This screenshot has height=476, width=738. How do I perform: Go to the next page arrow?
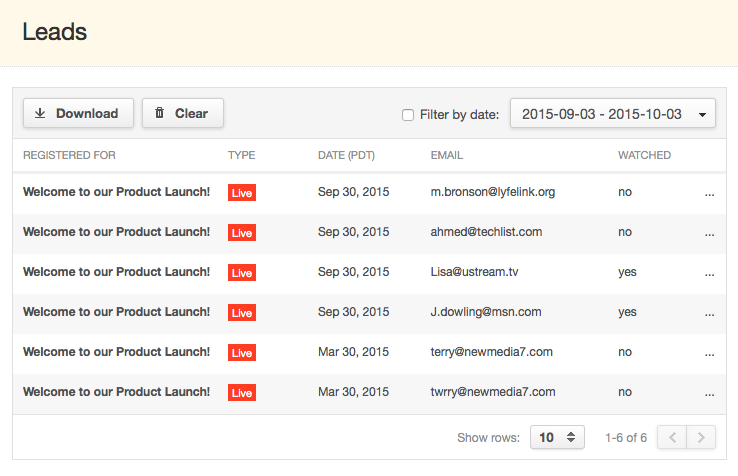701,437
